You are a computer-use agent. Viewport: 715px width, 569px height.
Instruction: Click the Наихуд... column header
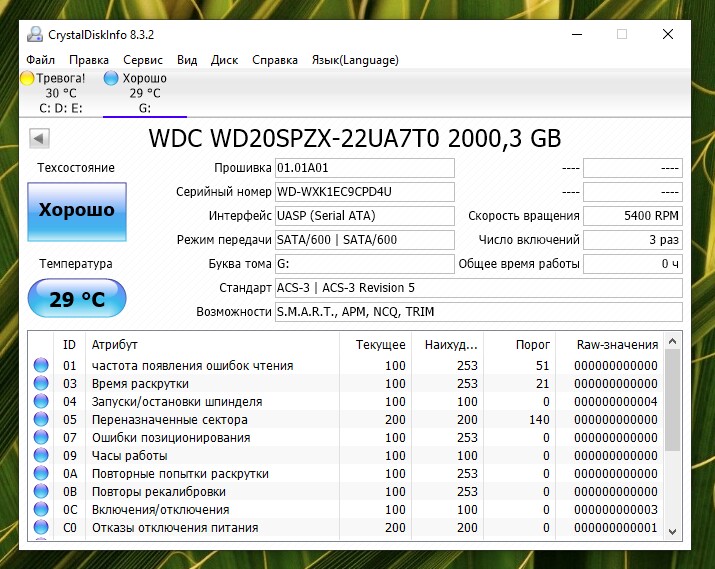coord(448,345)
